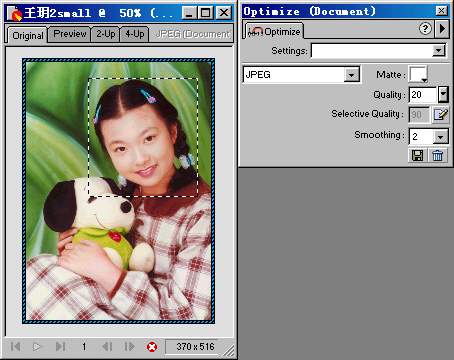Image resolution: width=454 pixels, height=360 pixels.
Task: Open the 2-Up comparison tab
Action: (x=105, y=34)
